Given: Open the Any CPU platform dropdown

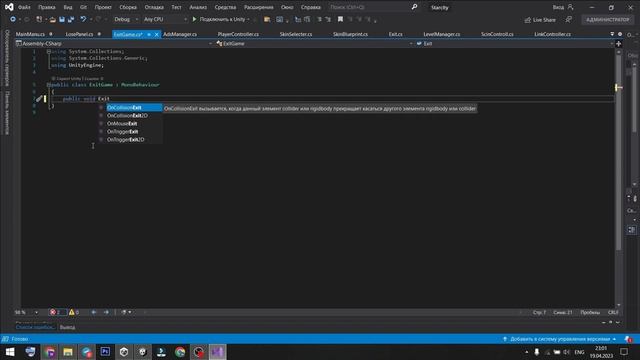Looking at the screenshot, I should [x=165, y=19].
